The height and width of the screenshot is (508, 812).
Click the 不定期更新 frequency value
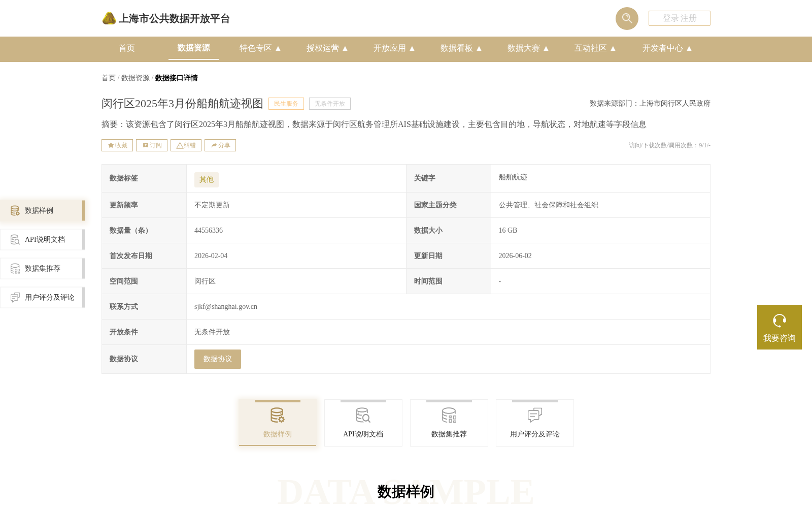pos(212,205)
